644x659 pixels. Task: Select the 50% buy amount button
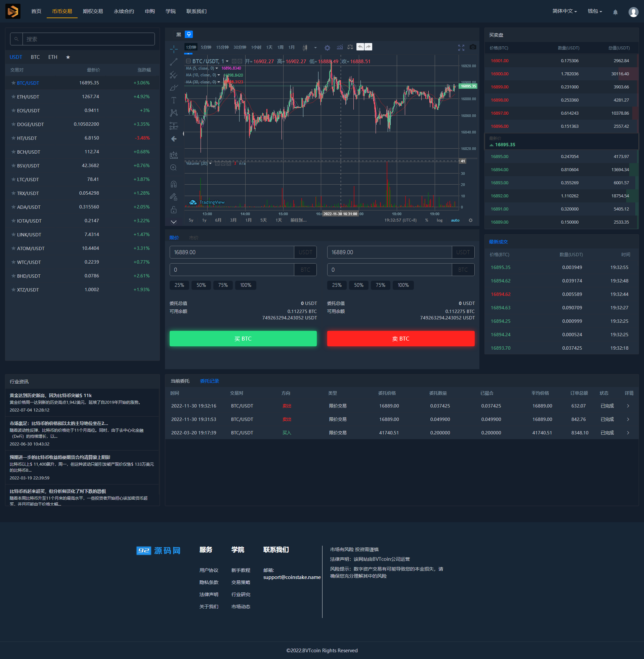(201, 285)
